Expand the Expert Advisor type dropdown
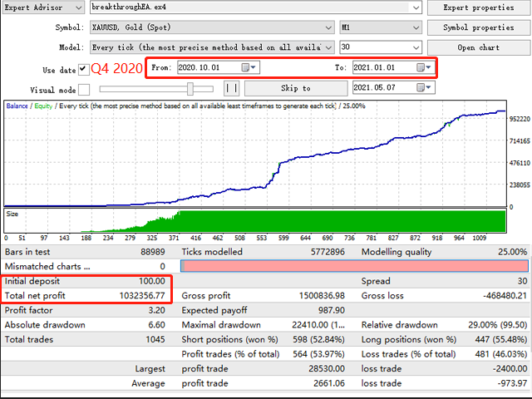The height and width of the screenshot is (399, 532). point(78,7)
